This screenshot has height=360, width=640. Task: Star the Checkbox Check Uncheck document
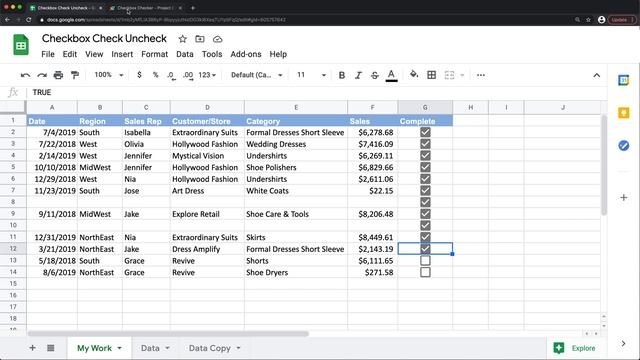(x=182, y=39)
